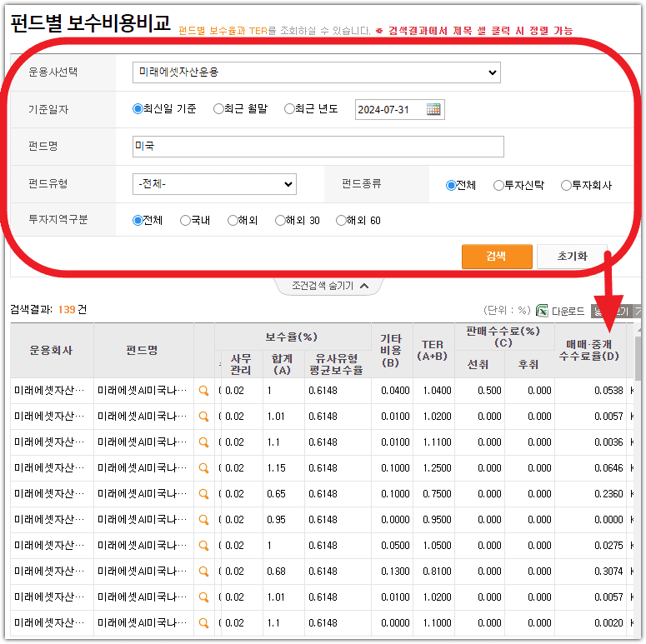Image resolution: width=646 pixels, height=644 pixels.
Task: Click the search result count 139
Action: click(x=67, y=310)
